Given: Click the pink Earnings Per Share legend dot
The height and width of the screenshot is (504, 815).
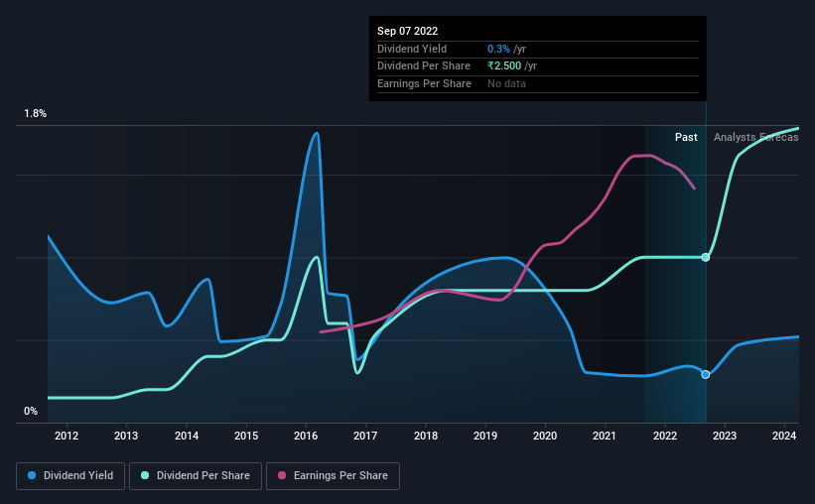Looking at the screenshot, I should click(x=282, y=475).
